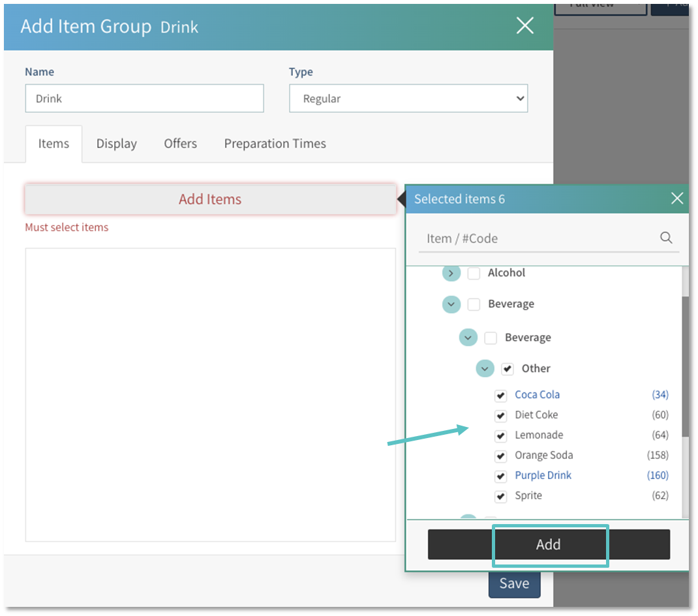Uncheck the Coca Cola item

coord(500,395)
